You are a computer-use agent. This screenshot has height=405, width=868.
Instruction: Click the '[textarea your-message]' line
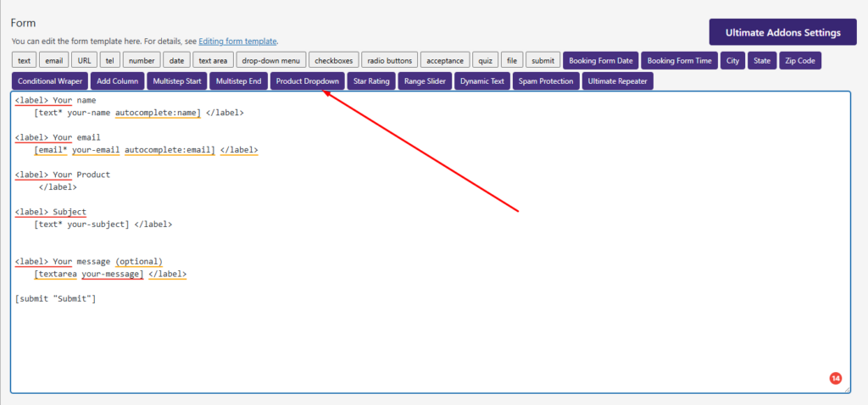tap(110, 274)
